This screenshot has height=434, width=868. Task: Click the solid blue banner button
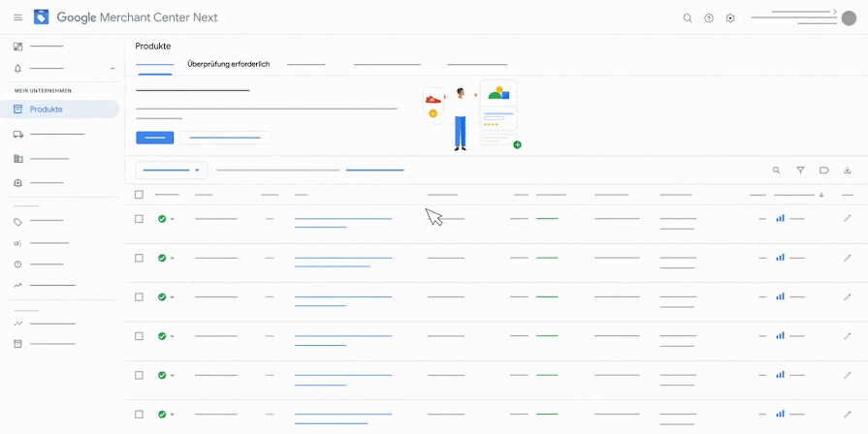tap(155, 138)
